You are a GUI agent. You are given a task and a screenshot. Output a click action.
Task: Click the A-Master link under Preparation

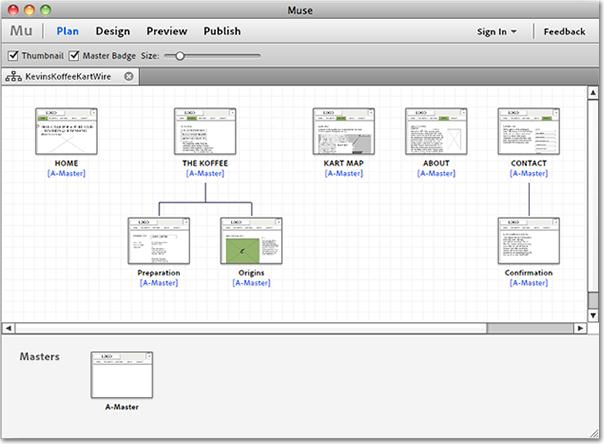(x=159, y=283)
